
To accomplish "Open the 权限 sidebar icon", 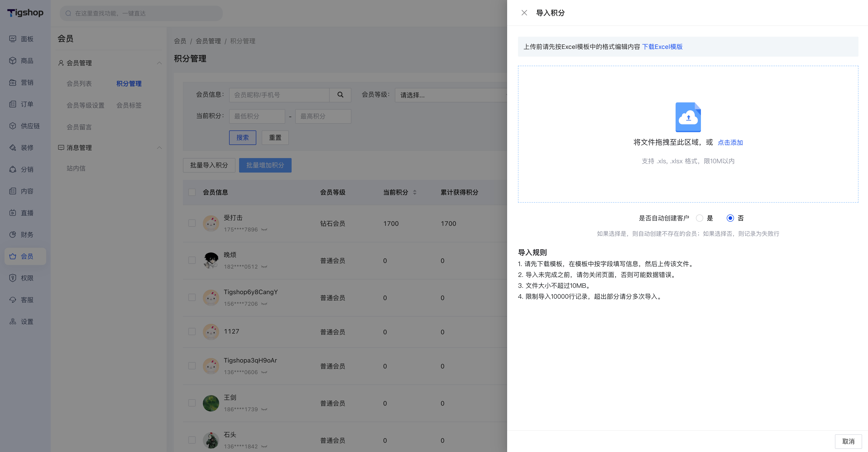I will coord(12,278).
